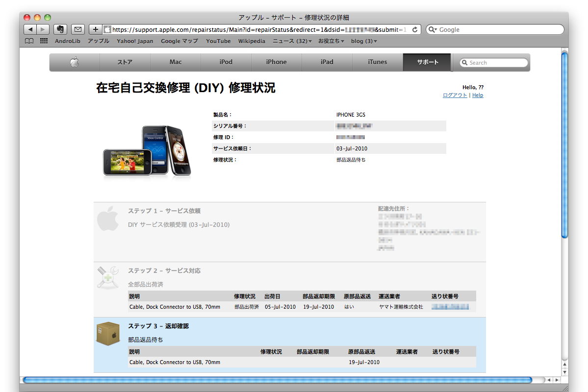Expand the ニュース (32) bookmarks folder
This screenshot has height=392, width=588.
coord(292,41)
